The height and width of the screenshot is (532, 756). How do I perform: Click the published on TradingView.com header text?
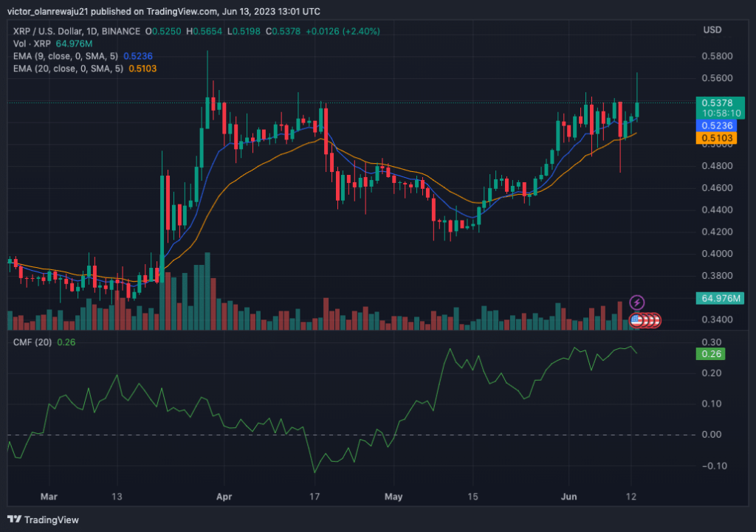tap(164, 12)
